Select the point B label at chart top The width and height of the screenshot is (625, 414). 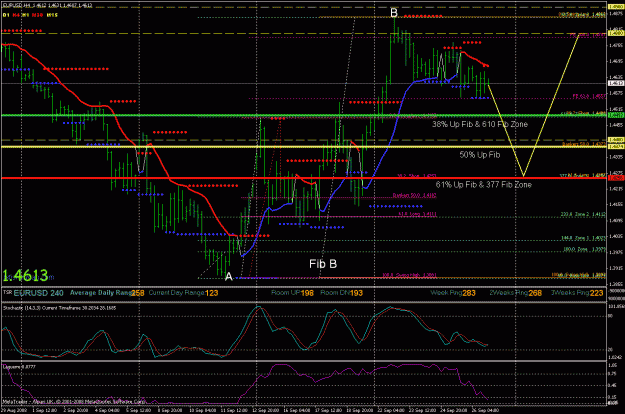tap(394, 13)
